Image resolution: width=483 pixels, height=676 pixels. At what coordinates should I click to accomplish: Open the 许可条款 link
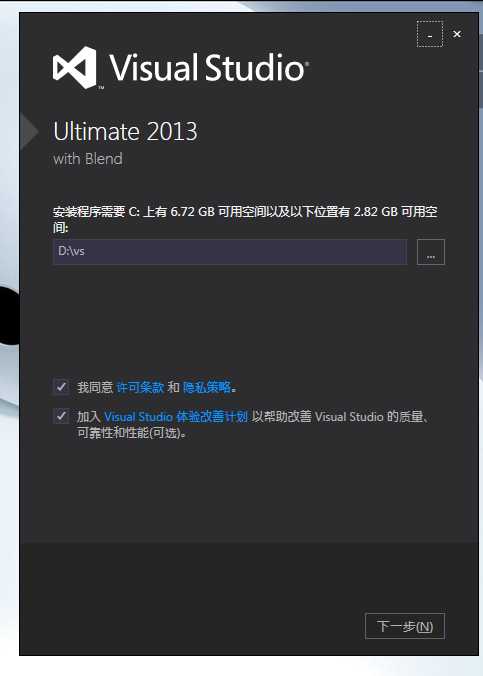(140, 387)
